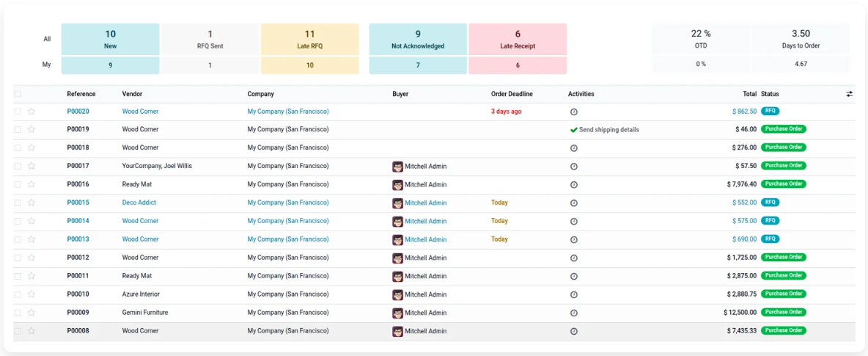The height and width of the screenshot is (356, 868).
Task: Sort by the Order Deadline column header
Action: coord(512,94)
